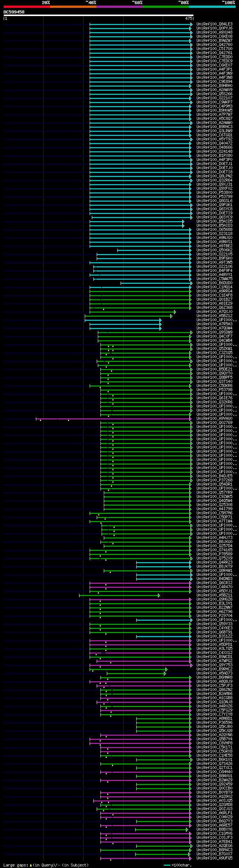Select the UniRef100_Q5S266 label
The width and height of the screenshot is (239, 868).
click(x=214, y=94)
